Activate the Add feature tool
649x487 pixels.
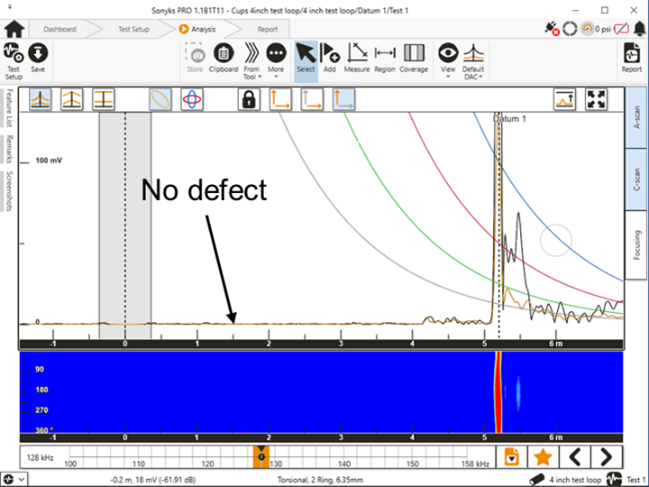click(330, 58)
